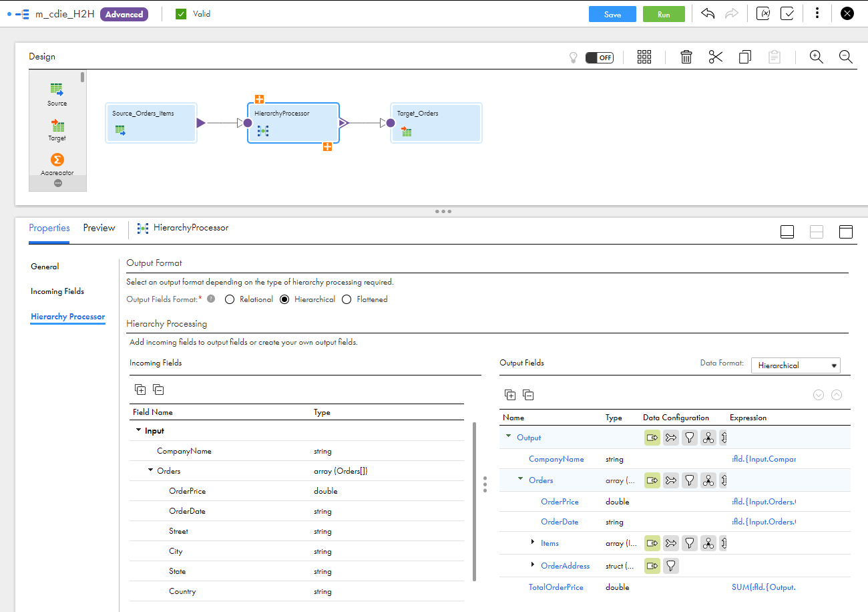Select the Flattened output format radio
Screen dimensions: 868x612
click(347, 299)
